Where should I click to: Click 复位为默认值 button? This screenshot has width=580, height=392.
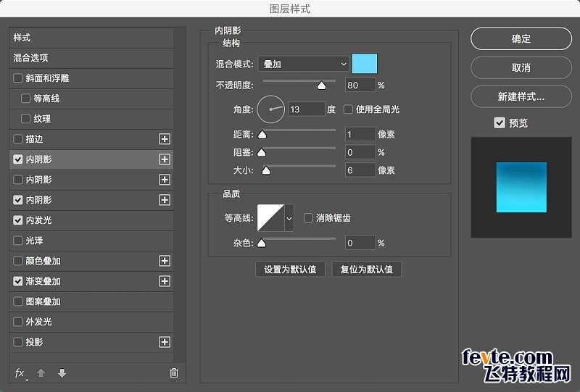coord(367,270)
